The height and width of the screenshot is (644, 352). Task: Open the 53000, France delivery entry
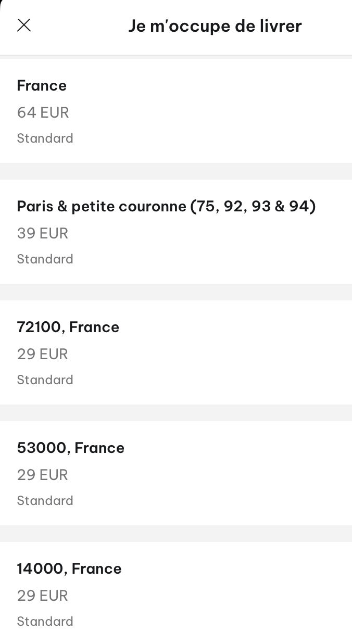click(176, 473)
